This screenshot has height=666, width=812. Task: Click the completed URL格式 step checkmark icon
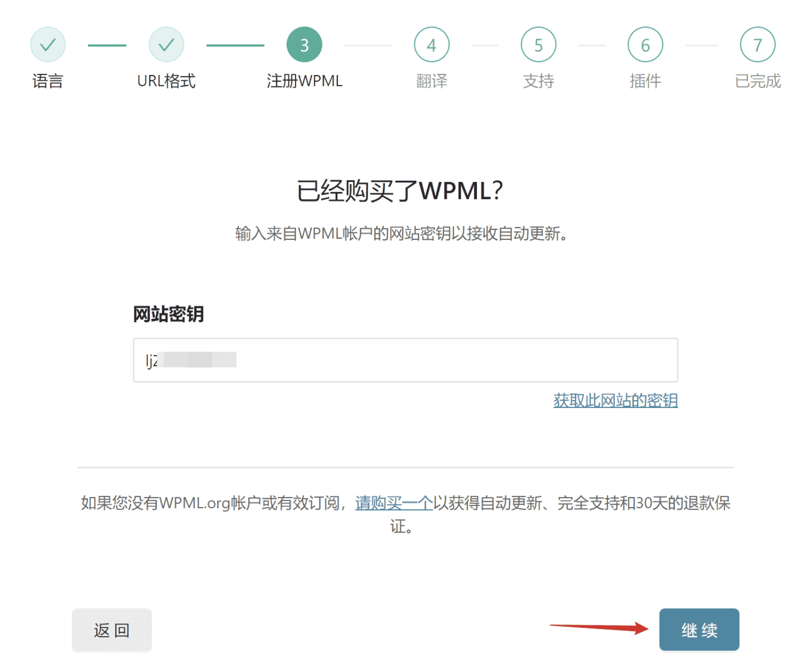[x=166, y=44]
